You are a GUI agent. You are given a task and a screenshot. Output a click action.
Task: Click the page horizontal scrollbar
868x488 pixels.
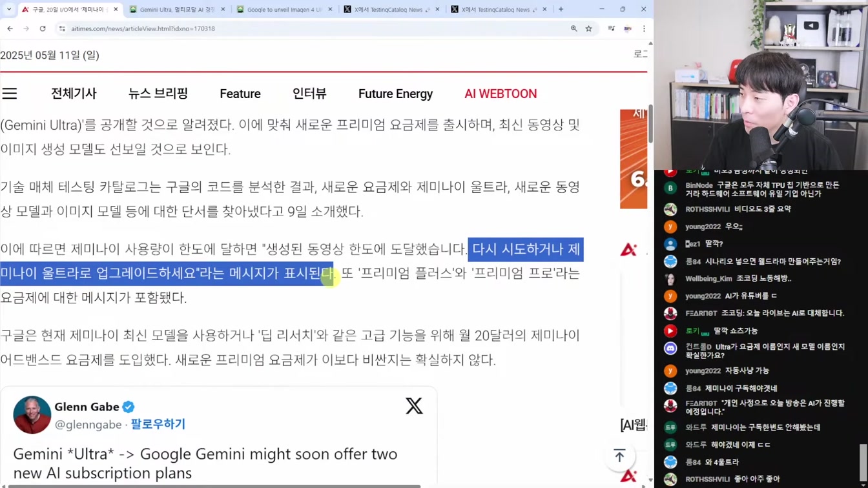tap(213, 485)
